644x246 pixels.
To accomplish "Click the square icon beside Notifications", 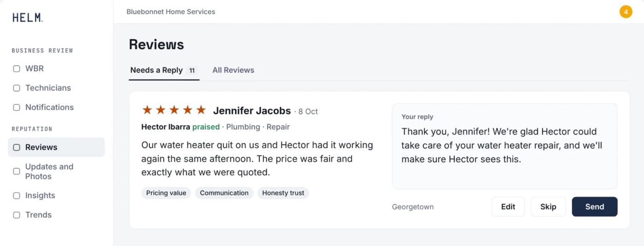I will click(x=17, y=107).
